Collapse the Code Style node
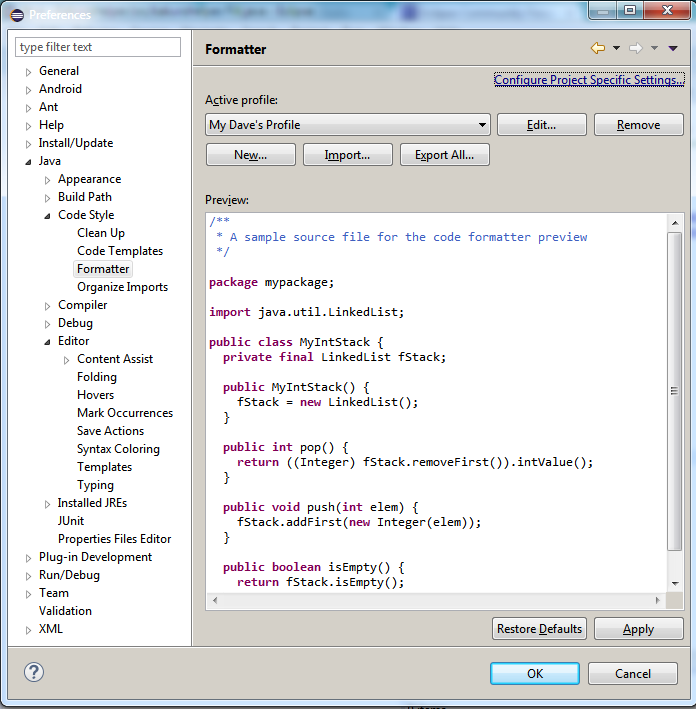Screen dimensions: 696x709 coord(47,216)
